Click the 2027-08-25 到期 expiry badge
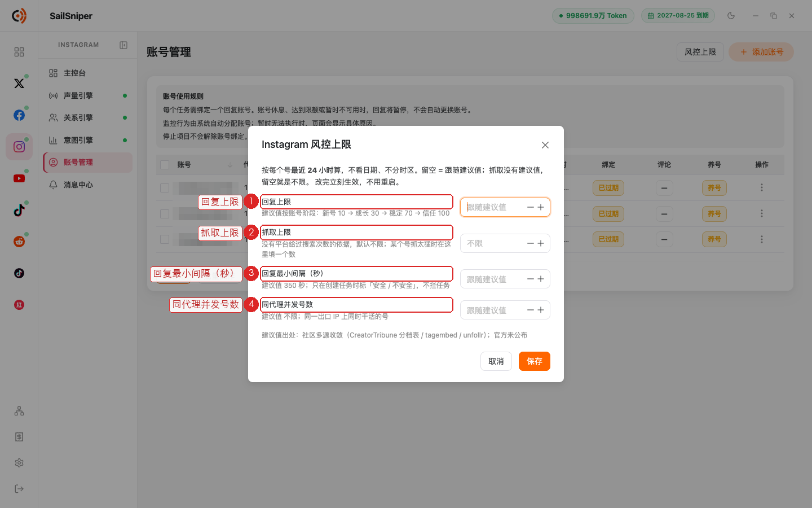This screenshot has height=508, width=812. tap(678, 16)
